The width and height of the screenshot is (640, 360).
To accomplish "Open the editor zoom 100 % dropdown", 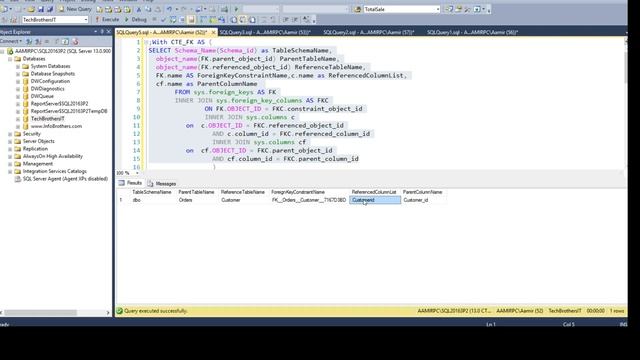I will click(137, 173).
